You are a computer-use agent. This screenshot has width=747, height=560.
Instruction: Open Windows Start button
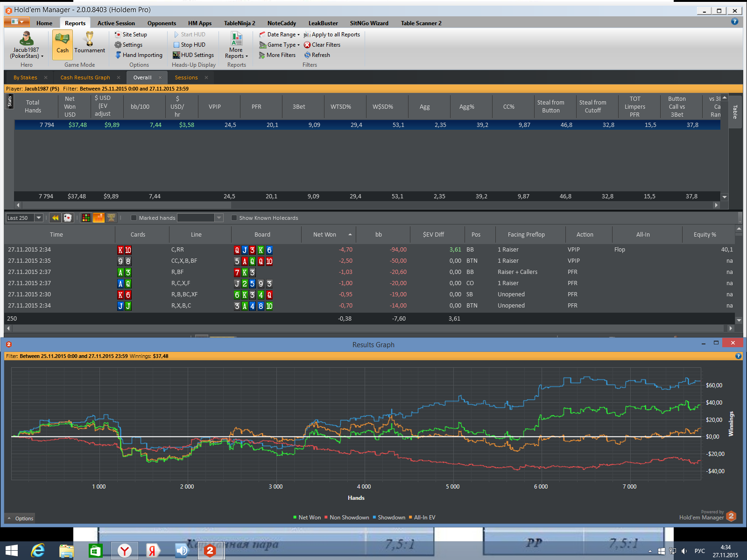[12, 551]
